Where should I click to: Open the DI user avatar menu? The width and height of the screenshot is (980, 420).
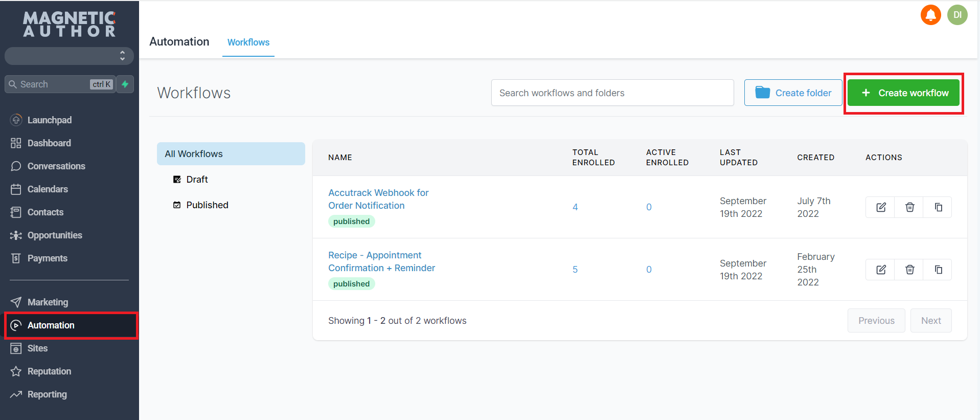[957, 15]
